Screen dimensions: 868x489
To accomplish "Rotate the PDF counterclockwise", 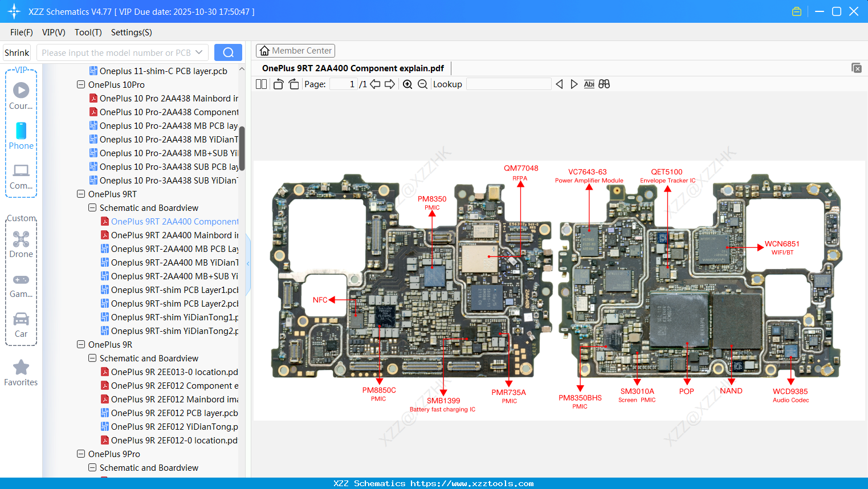I will [278, 84].
